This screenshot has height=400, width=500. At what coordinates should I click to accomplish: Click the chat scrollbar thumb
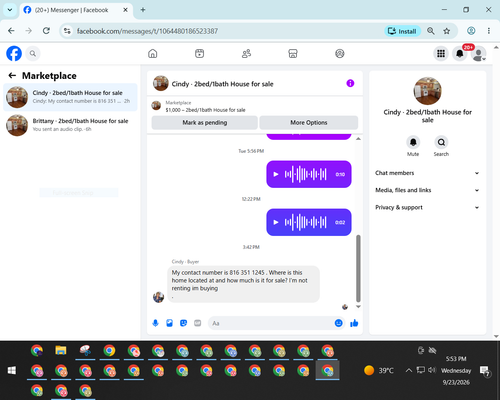click(x=358, y=268)
